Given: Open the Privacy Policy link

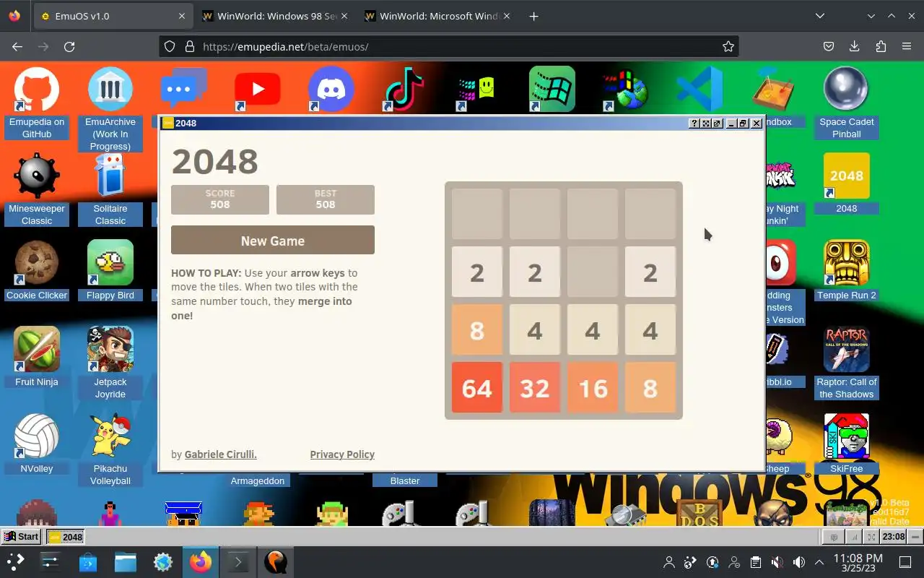Looking at the screenshot, I should click(342, 454).
